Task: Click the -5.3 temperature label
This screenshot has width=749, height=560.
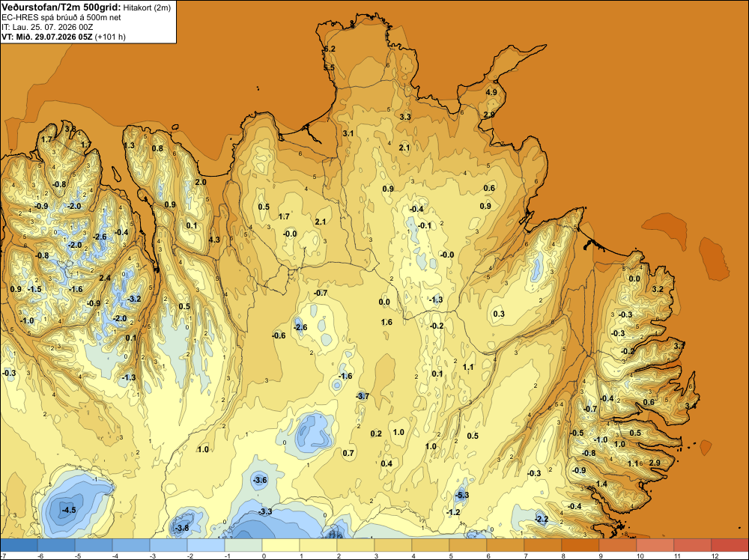Action: pyautogui.click(x=461, y=495)
